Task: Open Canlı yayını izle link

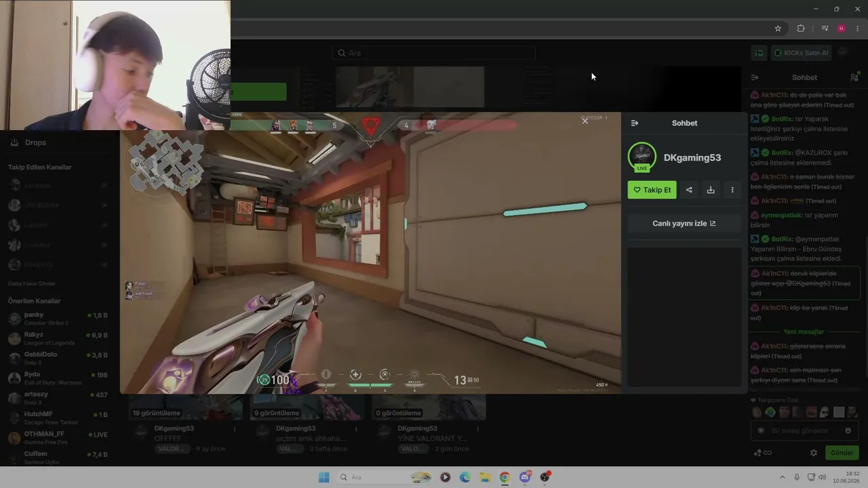Action: pos(684,224)
